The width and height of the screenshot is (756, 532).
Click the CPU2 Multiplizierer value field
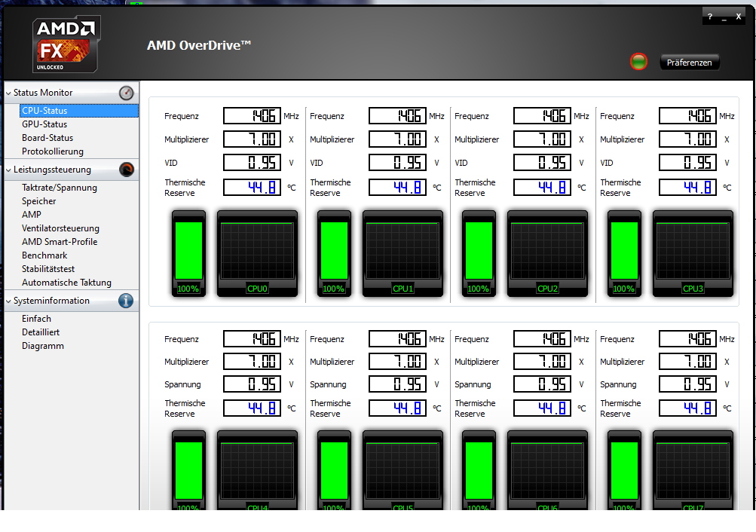tap(543, 139)
